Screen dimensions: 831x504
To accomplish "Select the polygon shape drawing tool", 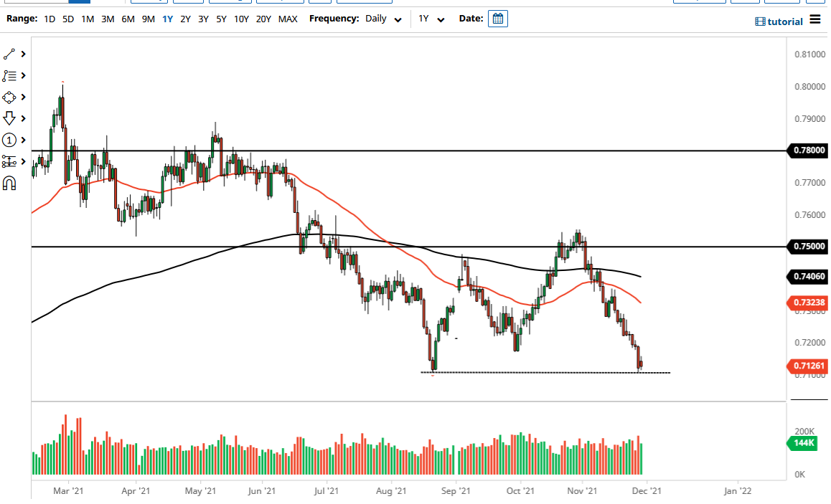I will pos(10,97).
